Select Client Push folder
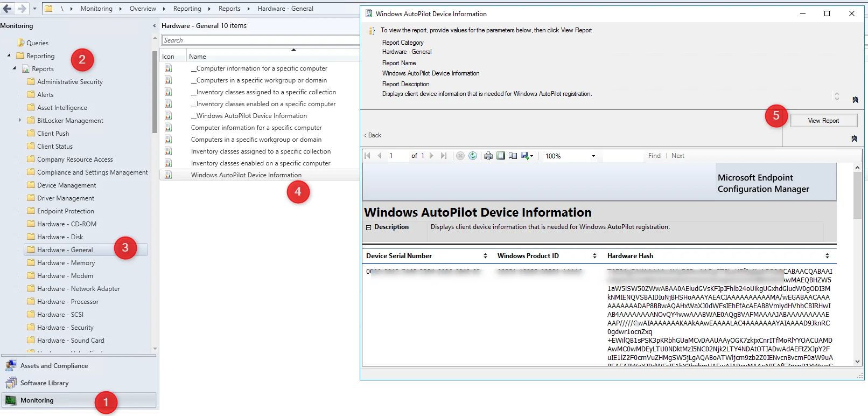Screen dimensions: 868x416 pos(53,134)
